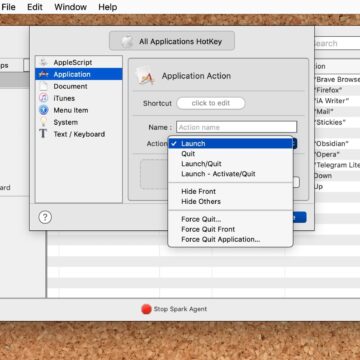This screenshot has width=360, height=360.
Task: Click the Apple logo in HotKey header
Action: tap(126, 41)
